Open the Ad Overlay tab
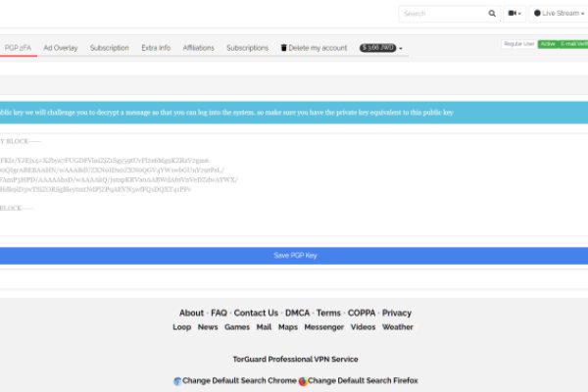Viewport: 588px width, 392px height. [60, 47]
